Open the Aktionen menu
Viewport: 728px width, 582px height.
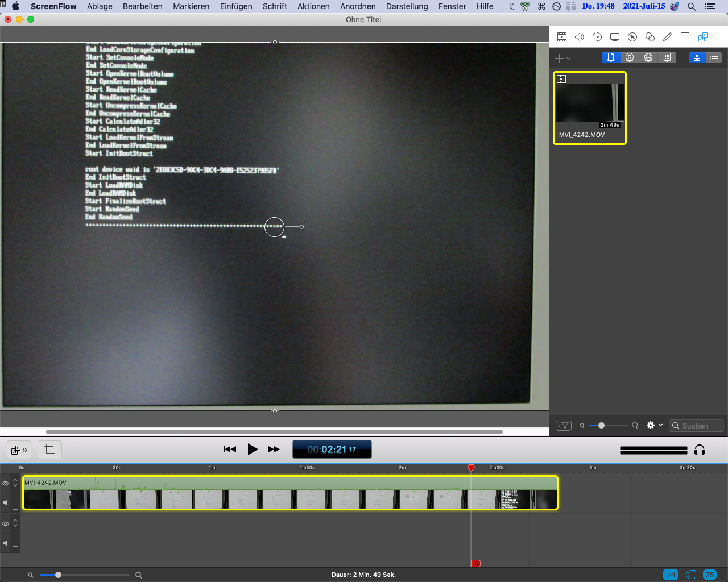tap(313, 6)
